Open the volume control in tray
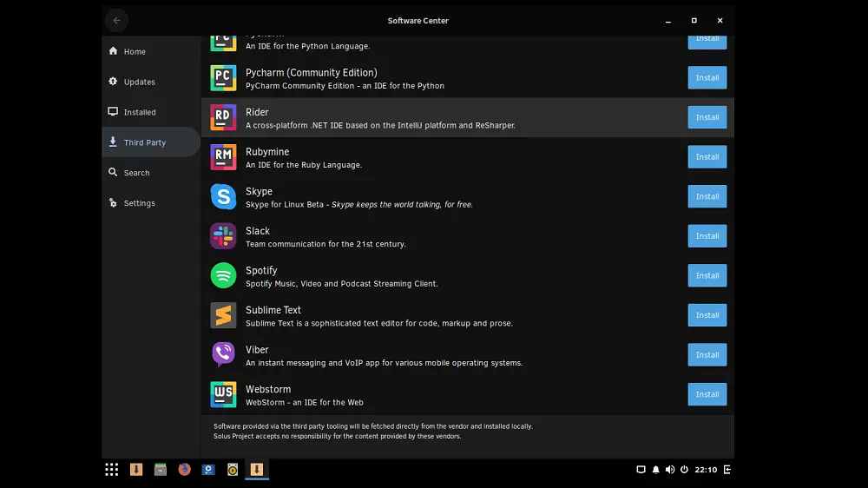The height and width of the screenshot is (488, 868). coord(670,470)
